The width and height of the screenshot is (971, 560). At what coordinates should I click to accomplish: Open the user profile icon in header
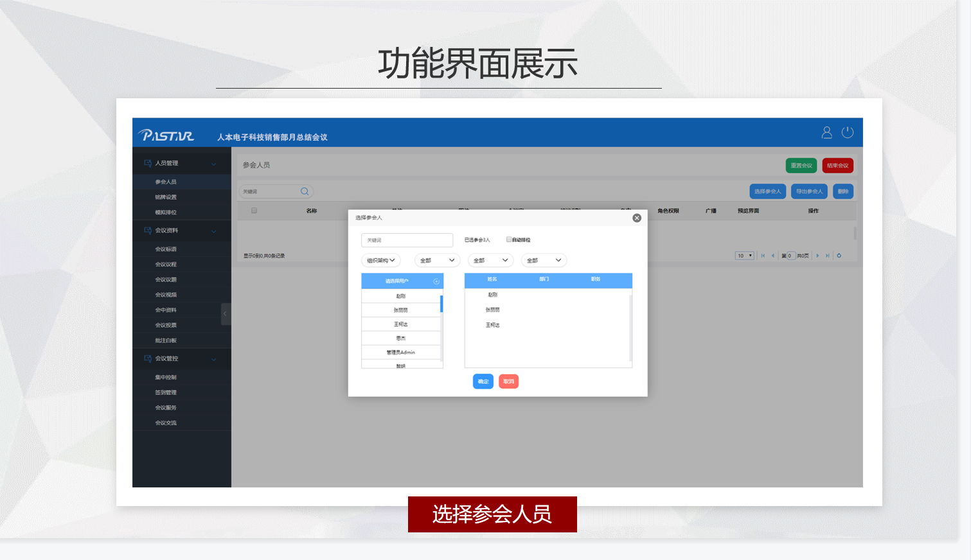827,132
